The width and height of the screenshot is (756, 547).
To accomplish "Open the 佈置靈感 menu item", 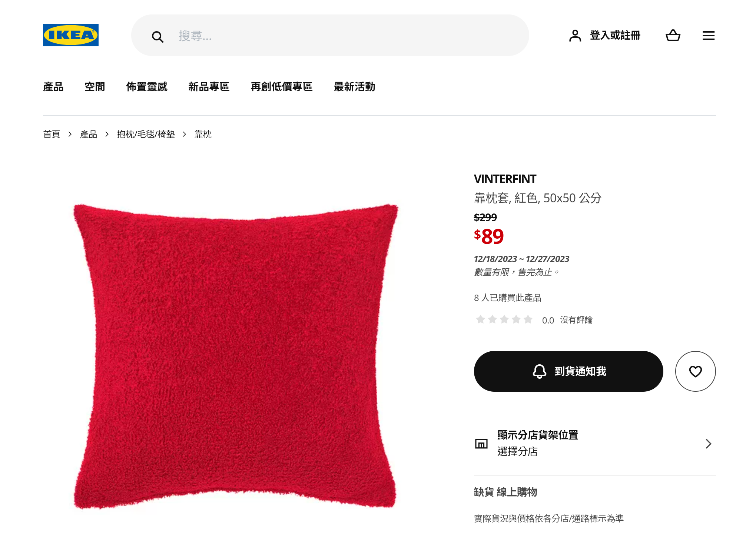I will coord(147,86).
